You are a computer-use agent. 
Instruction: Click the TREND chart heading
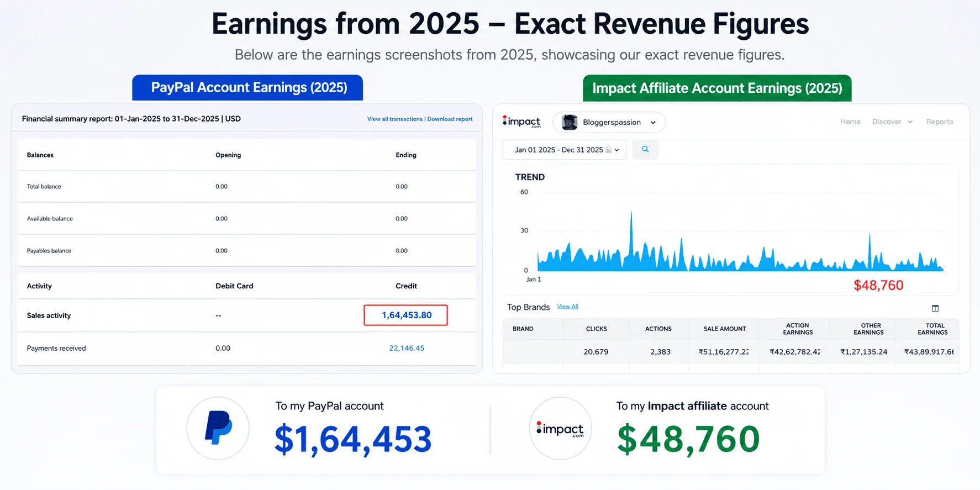tap(530, 177)
